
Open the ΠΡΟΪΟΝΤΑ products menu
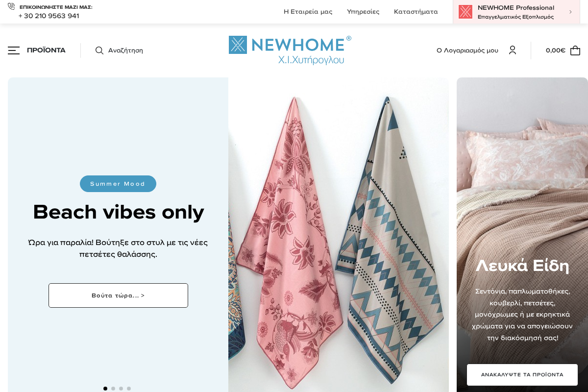pos(46,50)
